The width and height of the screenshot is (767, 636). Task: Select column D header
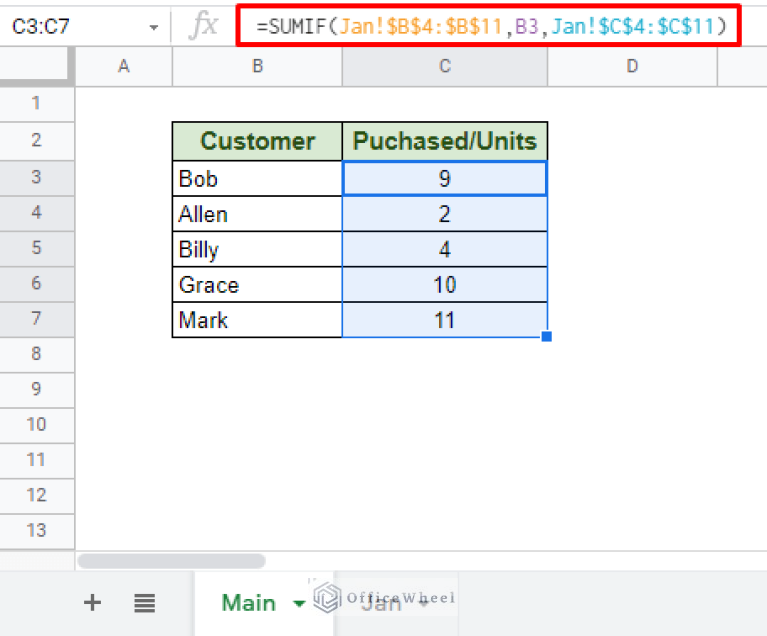tap(632, 66)
